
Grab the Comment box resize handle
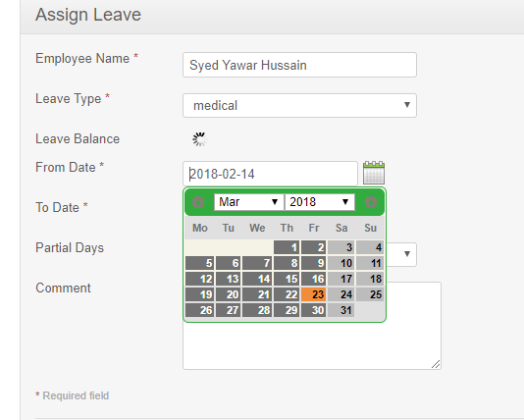(x=436, y=364)
